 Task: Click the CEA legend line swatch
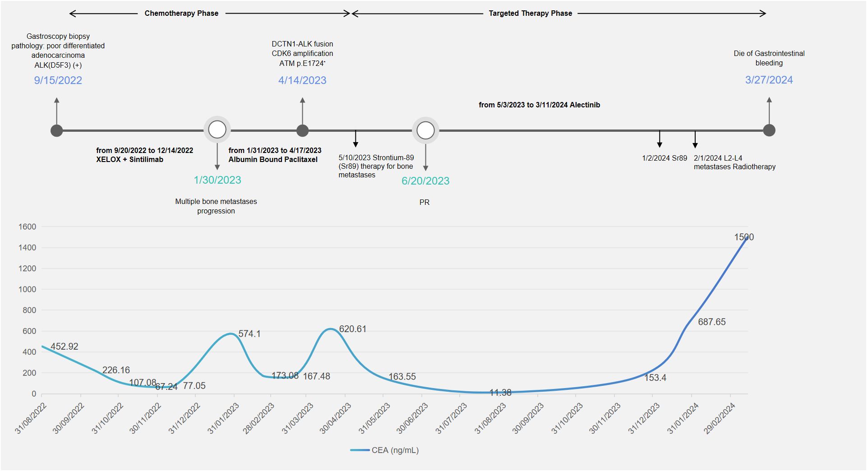[360, 450]
